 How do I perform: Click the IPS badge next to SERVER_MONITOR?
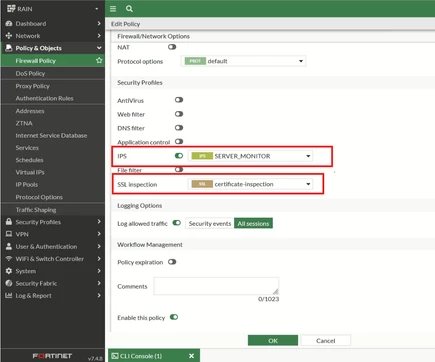(202, 156)
